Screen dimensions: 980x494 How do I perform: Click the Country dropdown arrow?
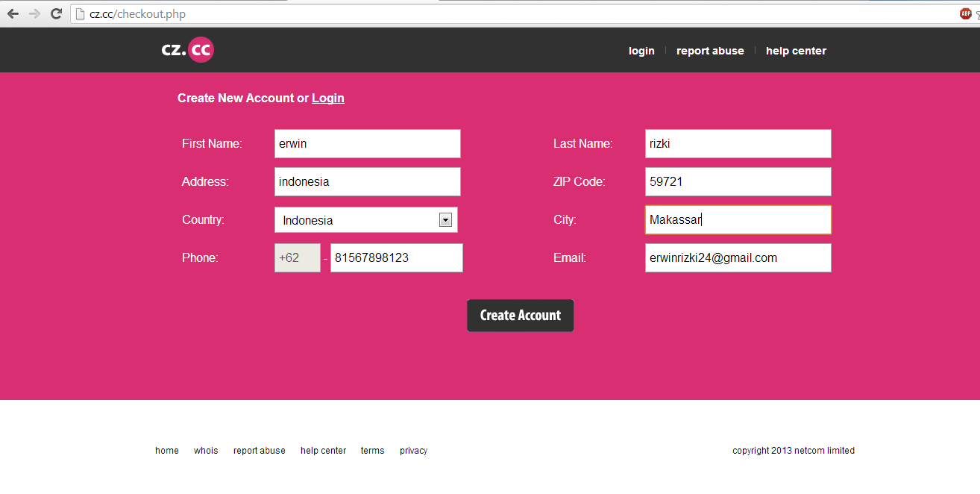445,219
